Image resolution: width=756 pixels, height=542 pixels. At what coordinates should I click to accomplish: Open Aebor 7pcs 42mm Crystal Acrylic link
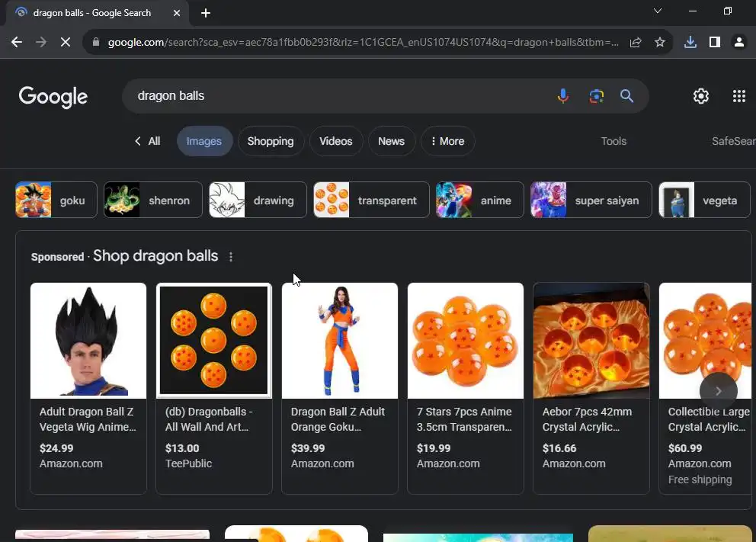[x=588, y=419]
